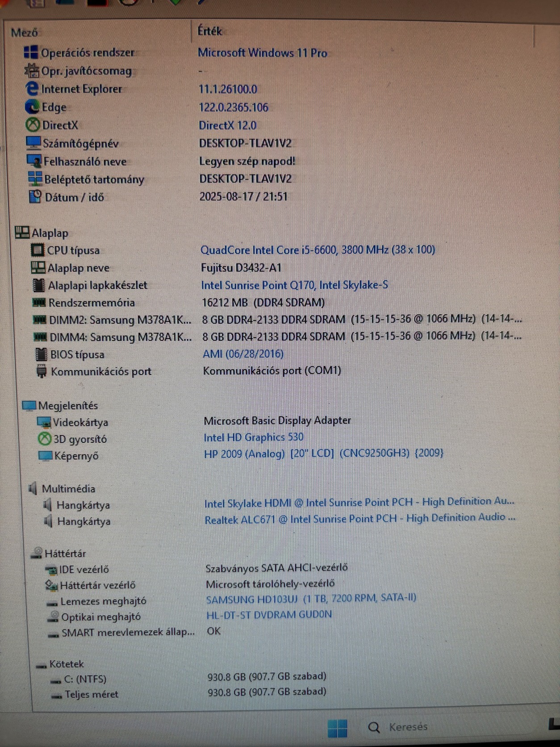Open the 11.1.26100.0 Internet Explorer version link

[x=228, y=89]
